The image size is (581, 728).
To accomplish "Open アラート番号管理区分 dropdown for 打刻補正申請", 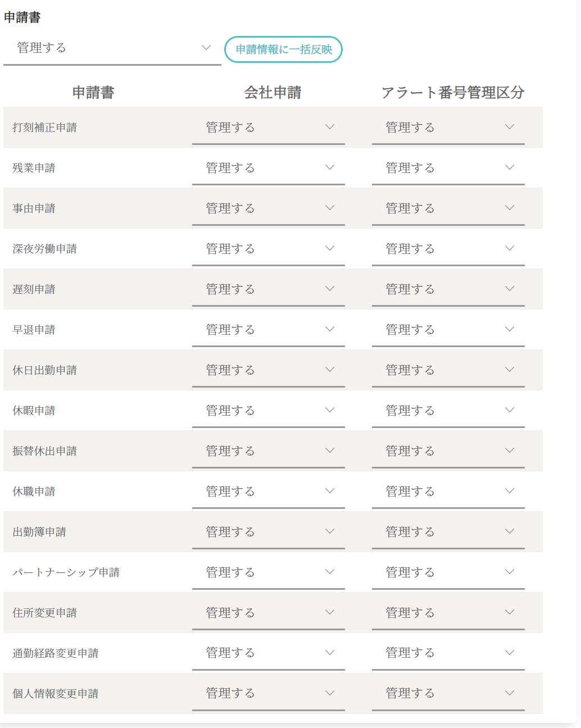I will [448, 128].
